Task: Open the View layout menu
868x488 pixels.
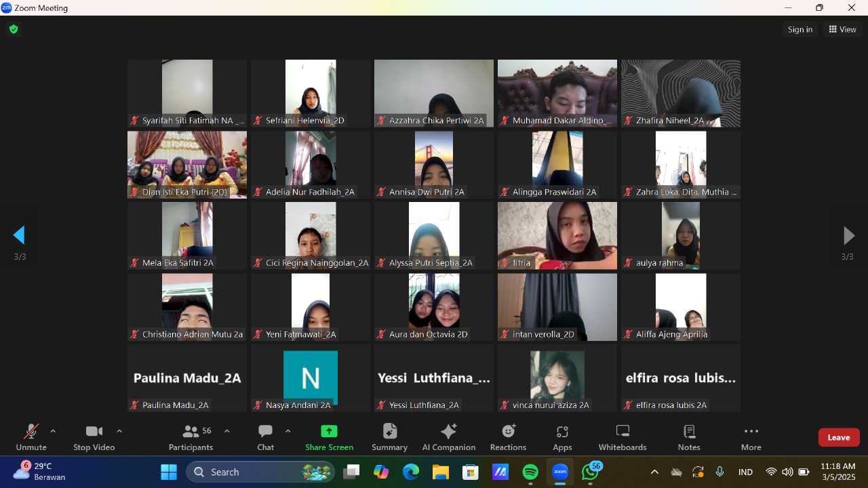Action: pyautogui.click(x=842, y=29)
